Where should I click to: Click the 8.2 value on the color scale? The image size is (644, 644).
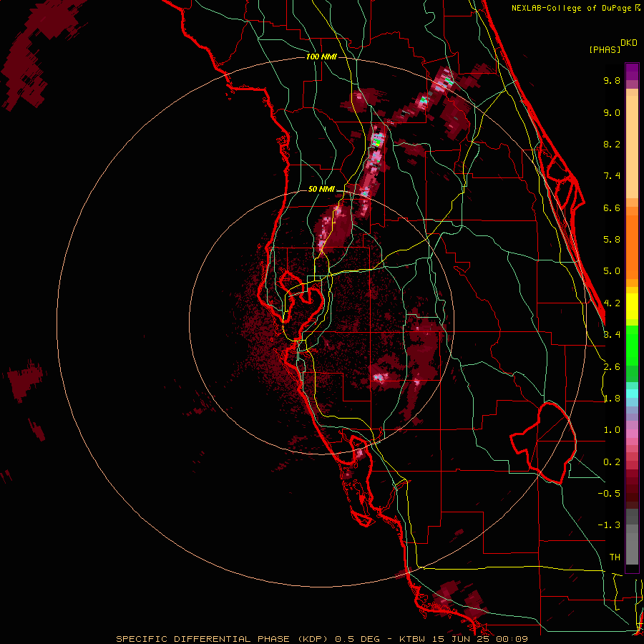pos(612,144)
